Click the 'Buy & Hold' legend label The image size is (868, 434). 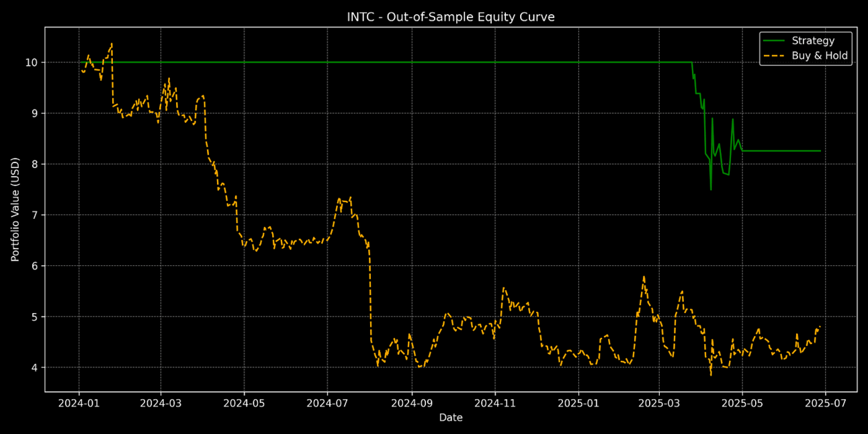tap(820, 56)
